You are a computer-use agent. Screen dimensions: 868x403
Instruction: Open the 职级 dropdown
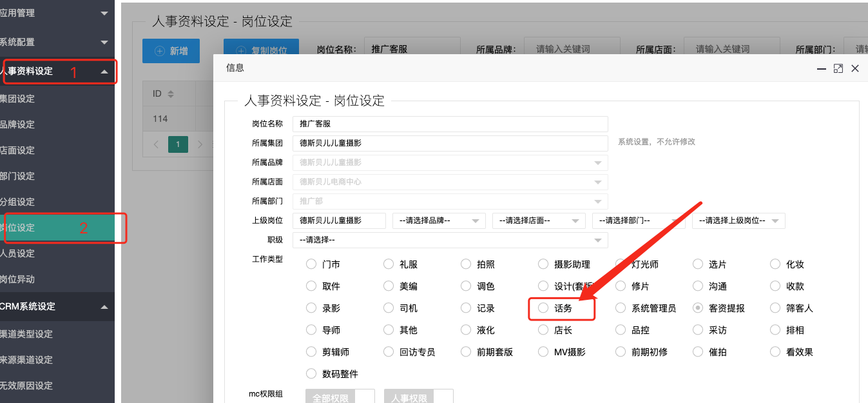pyautogui.click(x=450, y=240)
